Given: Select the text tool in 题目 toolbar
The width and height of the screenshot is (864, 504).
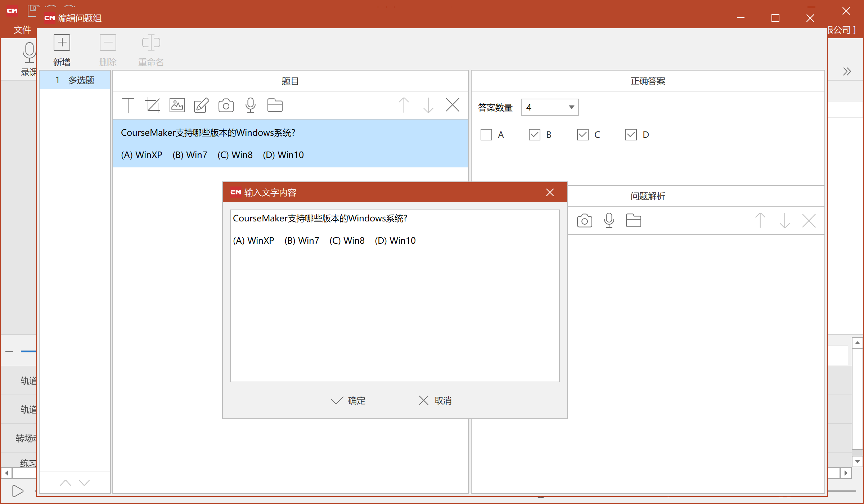Looking at the screenshot, I should (128, 105).
